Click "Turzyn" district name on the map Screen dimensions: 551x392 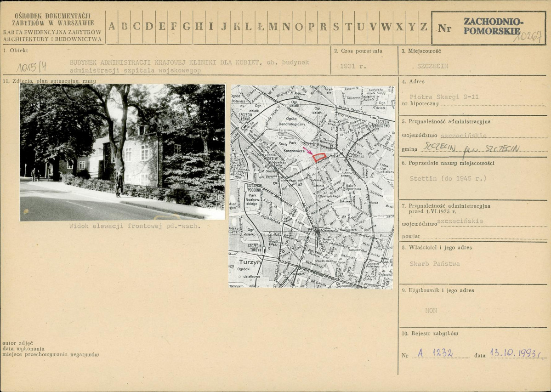click(x=250, y=262)
